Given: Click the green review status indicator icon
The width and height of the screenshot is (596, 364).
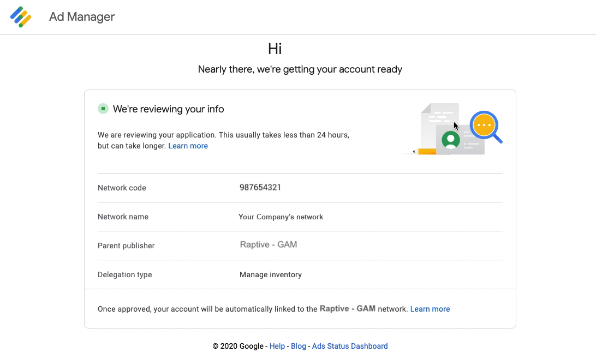Looking at the screenshot, I should coord(103,109).
